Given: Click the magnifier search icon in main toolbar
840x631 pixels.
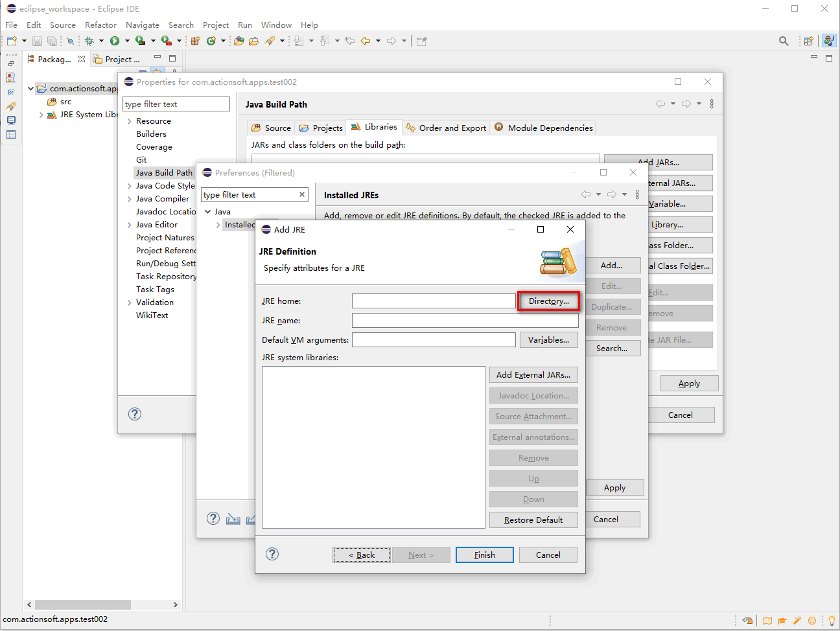Looking at the screenshot, I should [x=784, y=41].
